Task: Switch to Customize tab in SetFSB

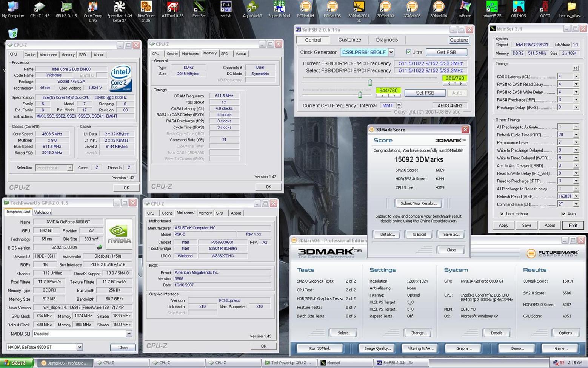Action: [x=349, y=40]
